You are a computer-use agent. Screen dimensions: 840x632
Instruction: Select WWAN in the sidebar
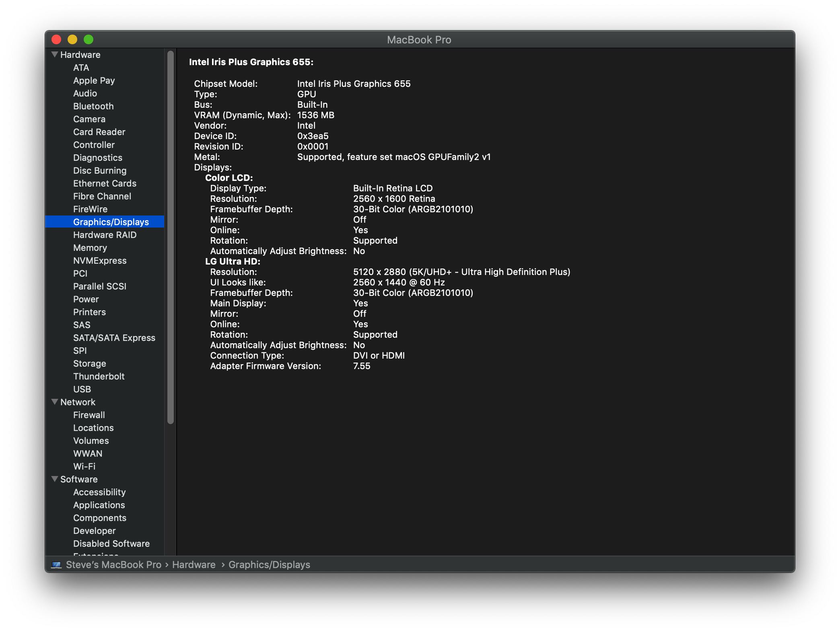88,453
